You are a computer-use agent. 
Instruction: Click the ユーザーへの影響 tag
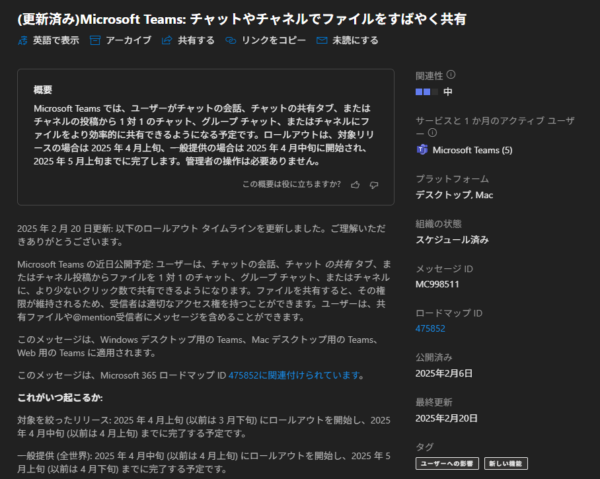click(447, 464)
